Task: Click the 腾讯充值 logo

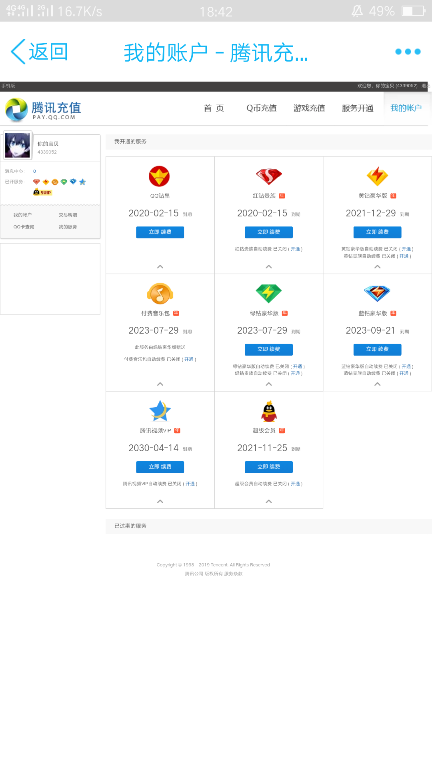Action: pos(43,109)
